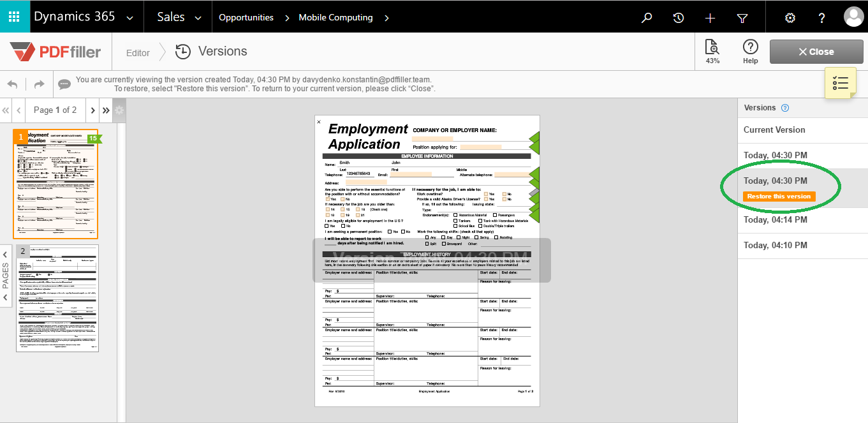Select Today, 04:14 PM version
The width and height of the screenshot is (868, 423).
(803, 220)
